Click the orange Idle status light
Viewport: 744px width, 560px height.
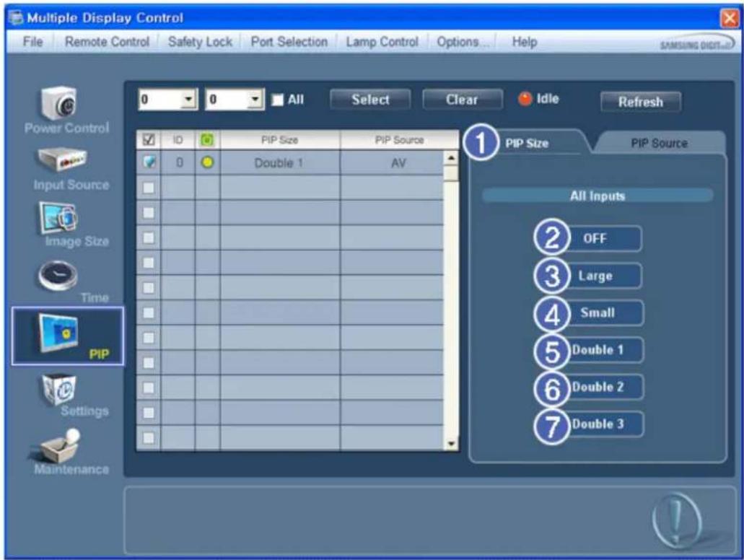[525, 99]
